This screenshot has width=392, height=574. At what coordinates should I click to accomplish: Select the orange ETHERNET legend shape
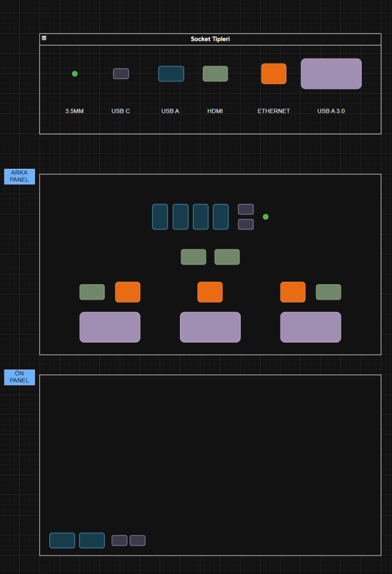(x=274, y=73)
